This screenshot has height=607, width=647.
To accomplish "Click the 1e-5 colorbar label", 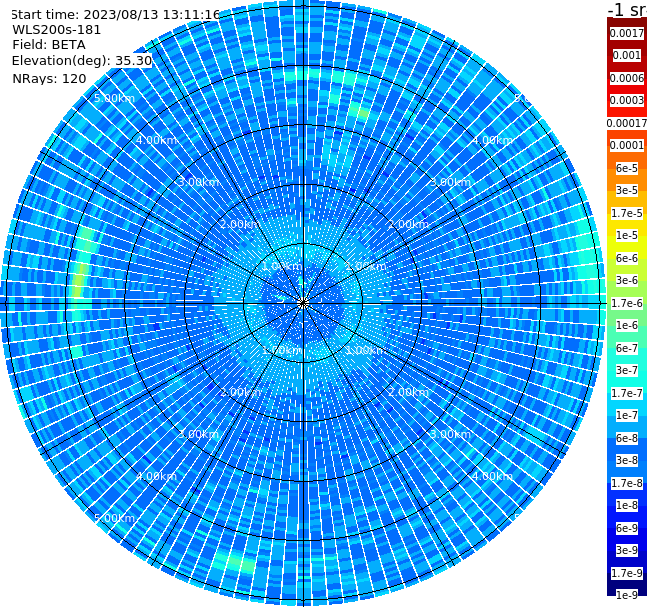I will [x=627, y=235].
